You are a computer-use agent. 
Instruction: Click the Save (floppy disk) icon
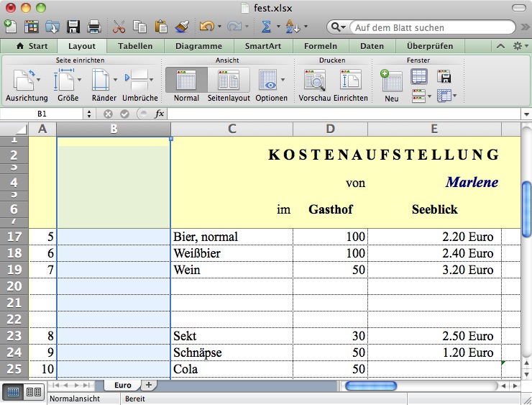pos(73,27)
